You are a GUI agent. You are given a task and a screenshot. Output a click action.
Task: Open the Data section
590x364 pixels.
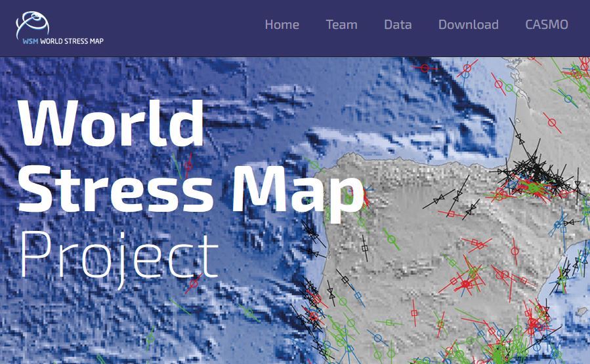pyautogui.click(x=398, y=25)
